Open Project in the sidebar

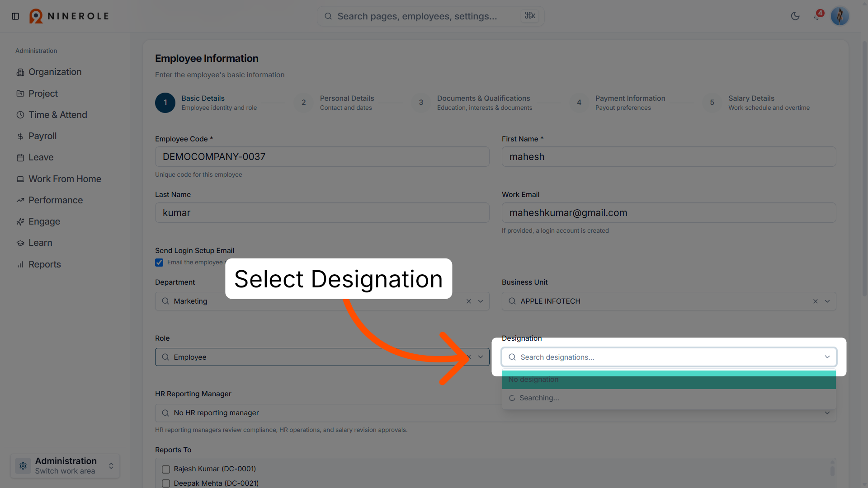point(43,94)
